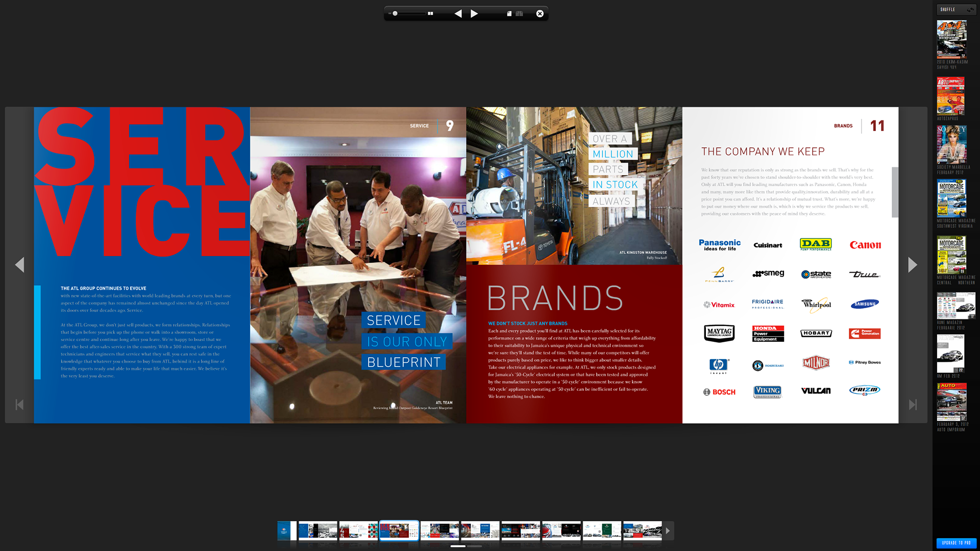Click the Prizm brand logo
Viewport: 980px width, 551px height.
point(865,390)
